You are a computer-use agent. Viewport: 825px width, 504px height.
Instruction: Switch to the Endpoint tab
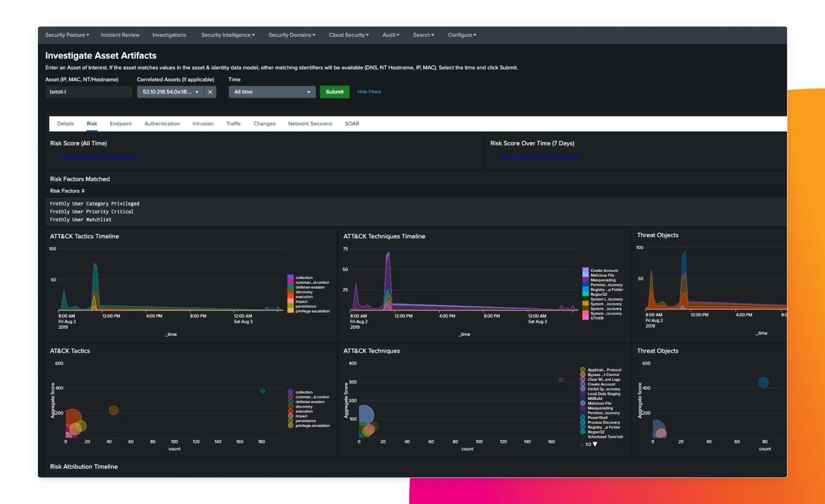(x=120, y=124)
